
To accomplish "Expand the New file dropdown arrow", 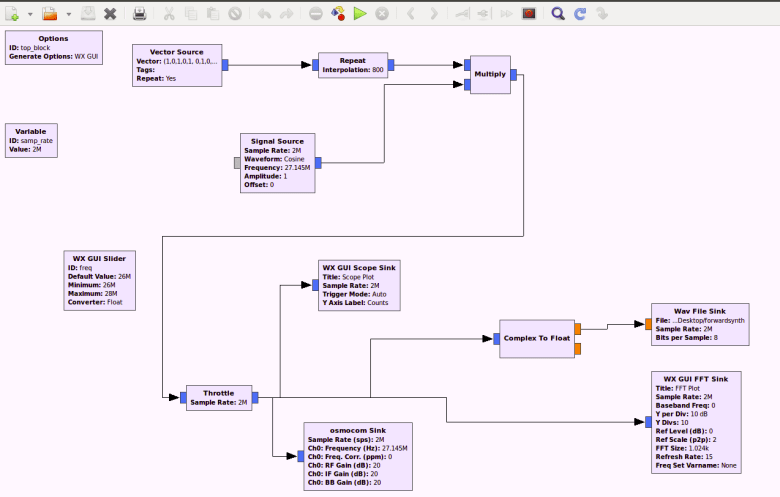I will coord(31,15).
